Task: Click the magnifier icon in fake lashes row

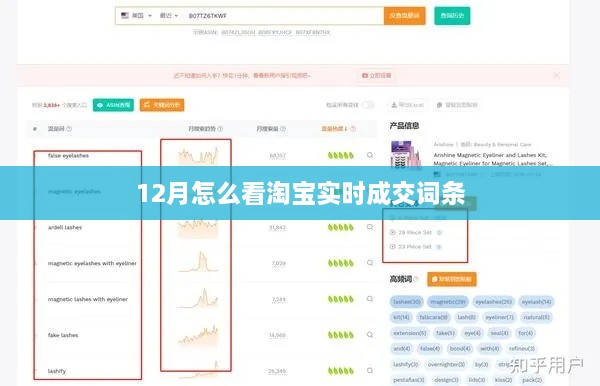Action: [370, 334]
